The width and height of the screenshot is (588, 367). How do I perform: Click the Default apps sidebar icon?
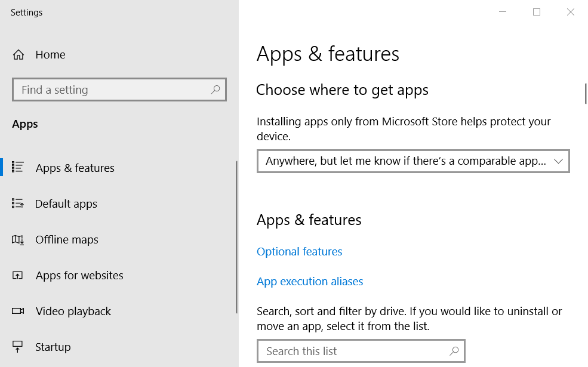18,203
